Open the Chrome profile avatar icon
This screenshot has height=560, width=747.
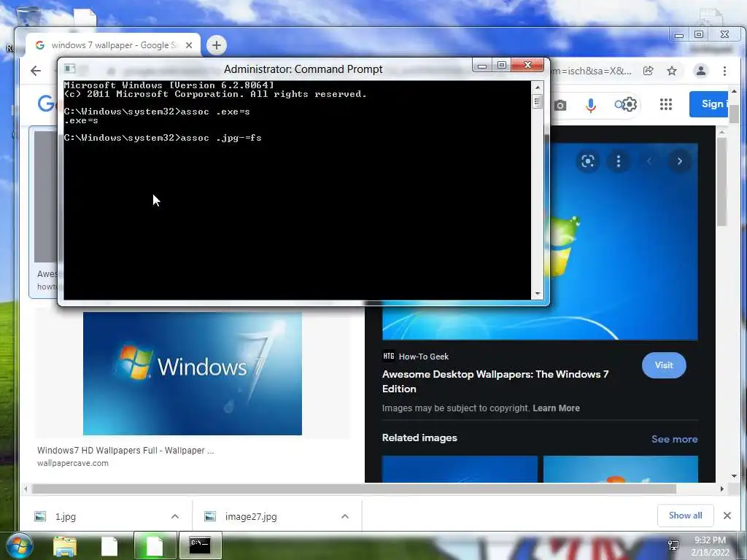point(700,71)
